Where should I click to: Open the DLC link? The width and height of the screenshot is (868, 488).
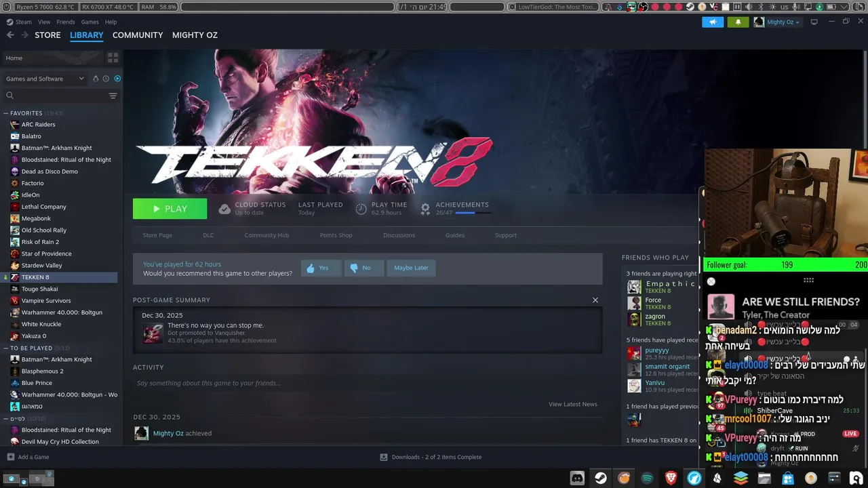(208, 235)
